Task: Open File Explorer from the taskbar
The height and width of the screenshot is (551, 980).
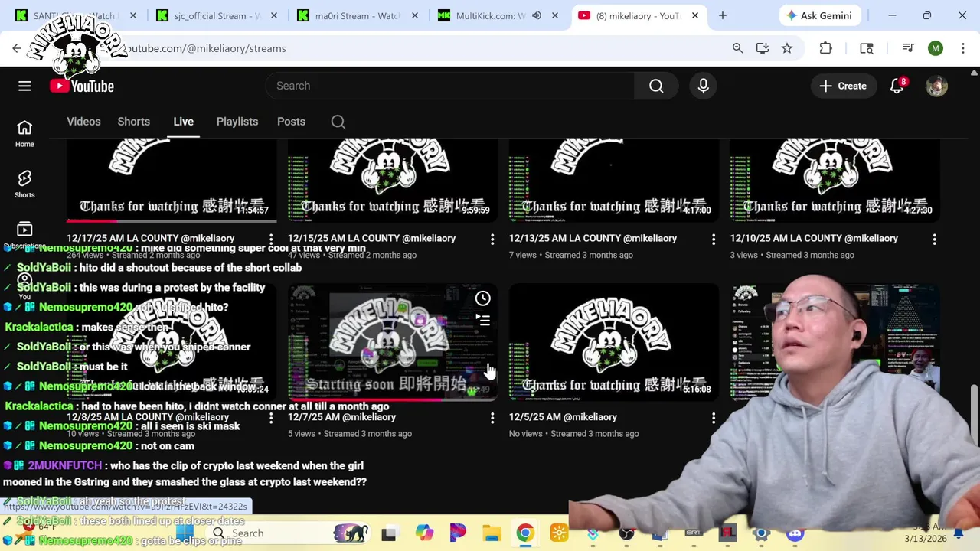Action: click(x=491, y=533)
